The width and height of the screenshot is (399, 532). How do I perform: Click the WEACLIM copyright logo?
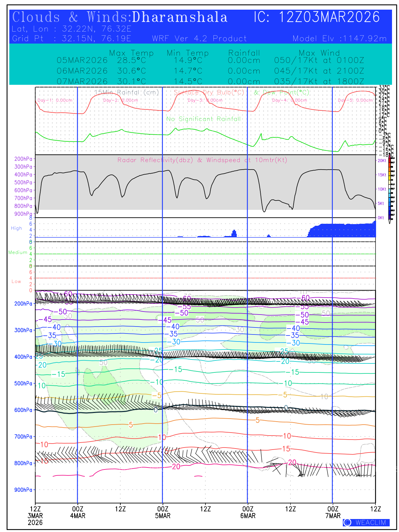tap(366, 522)
